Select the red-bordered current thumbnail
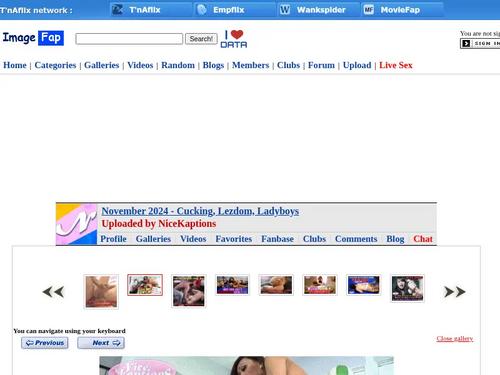This screenshot has width=500, height=375. point(145,285)
